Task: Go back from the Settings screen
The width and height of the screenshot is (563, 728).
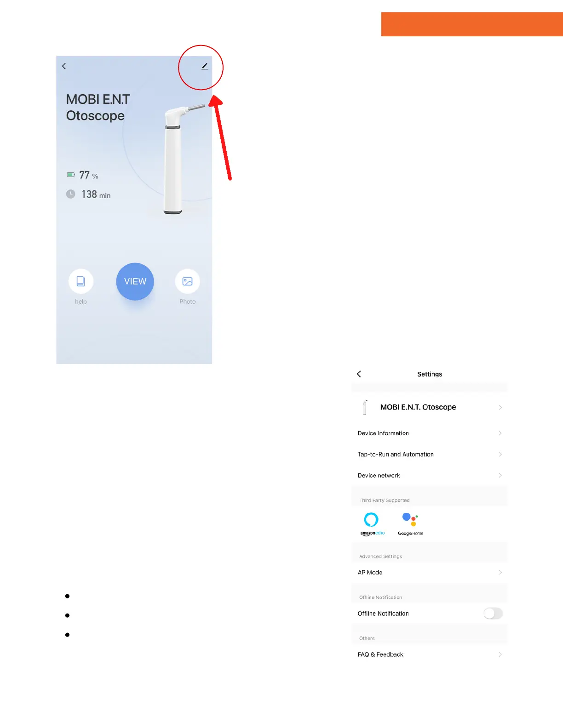Action: point(359,374)
